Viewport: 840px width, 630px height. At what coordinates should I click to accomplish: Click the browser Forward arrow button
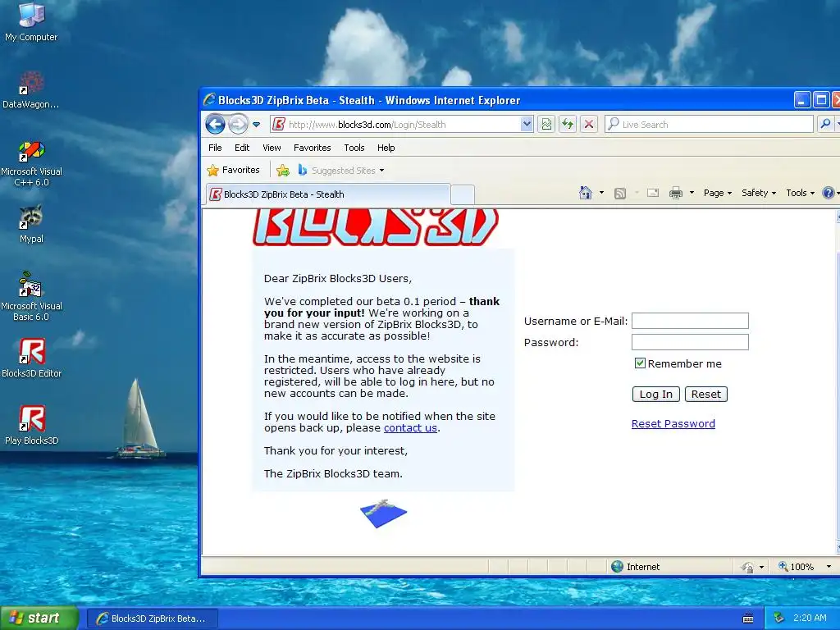click(239, 125)
